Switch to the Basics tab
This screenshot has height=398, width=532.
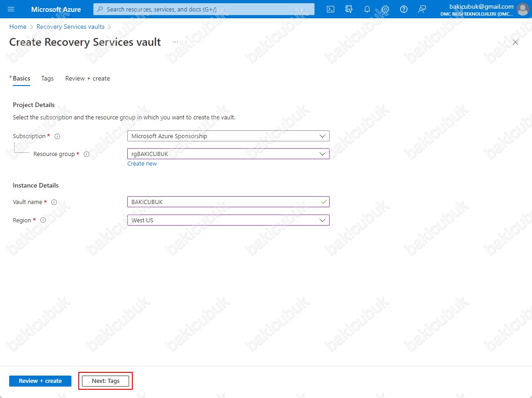(22, 78)
